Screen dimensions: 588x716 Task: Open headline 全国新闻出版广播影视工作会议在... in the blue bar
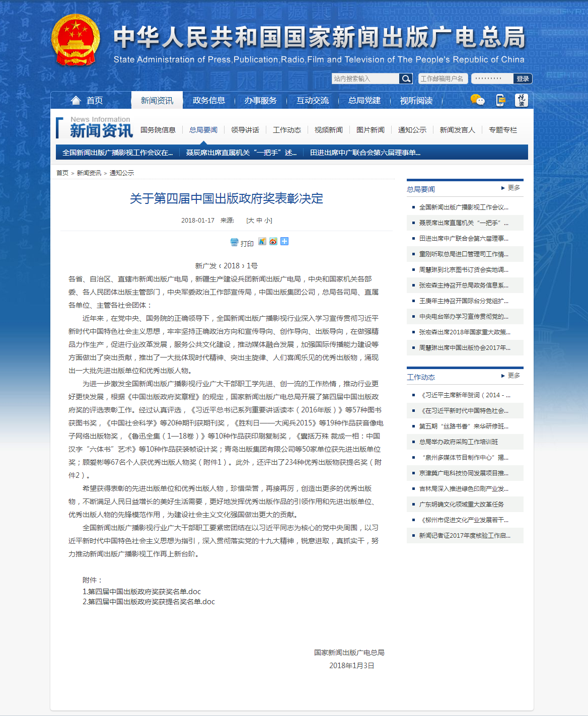click(118, 153)
